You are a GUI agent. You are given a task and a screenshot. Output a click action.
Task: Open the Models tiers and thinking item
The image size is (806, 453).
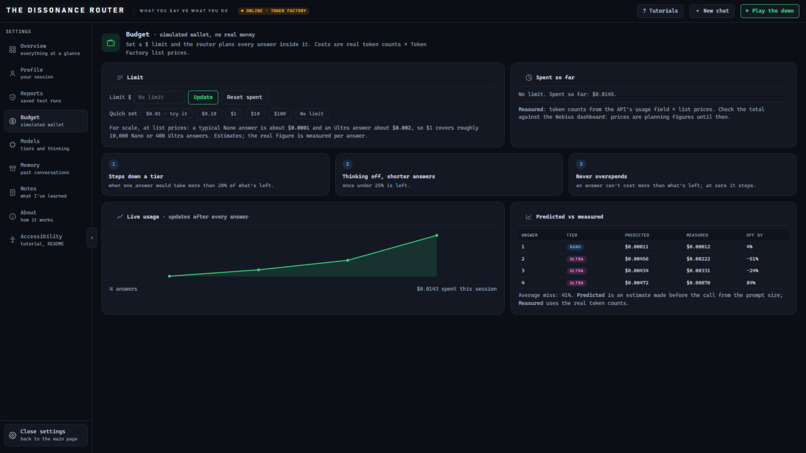[46, 145]
